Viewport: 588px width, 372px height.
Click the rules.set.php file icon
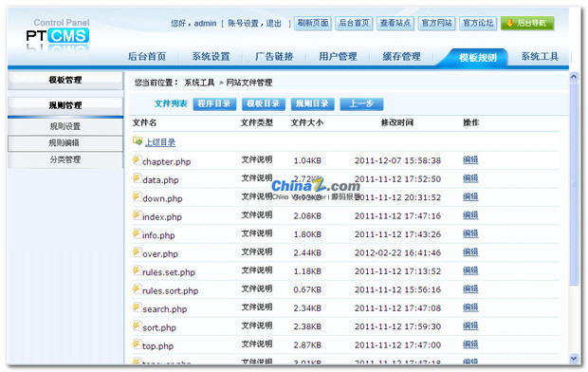pyautogui.click(x=137, y=270)
